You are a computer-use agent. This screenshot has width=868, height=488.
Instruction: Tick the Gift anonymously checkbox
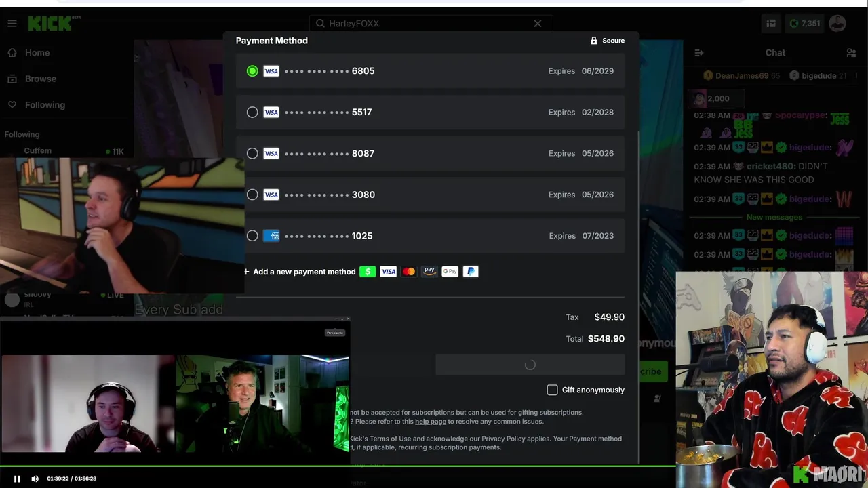pyautogui.click(x=553, y=390)
